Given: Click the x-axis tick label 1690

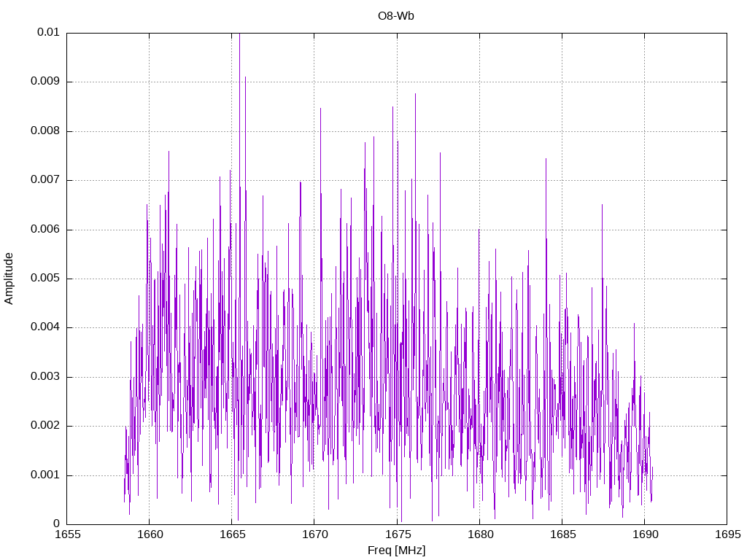Looking at the screenshot, I should pos(645,534).
